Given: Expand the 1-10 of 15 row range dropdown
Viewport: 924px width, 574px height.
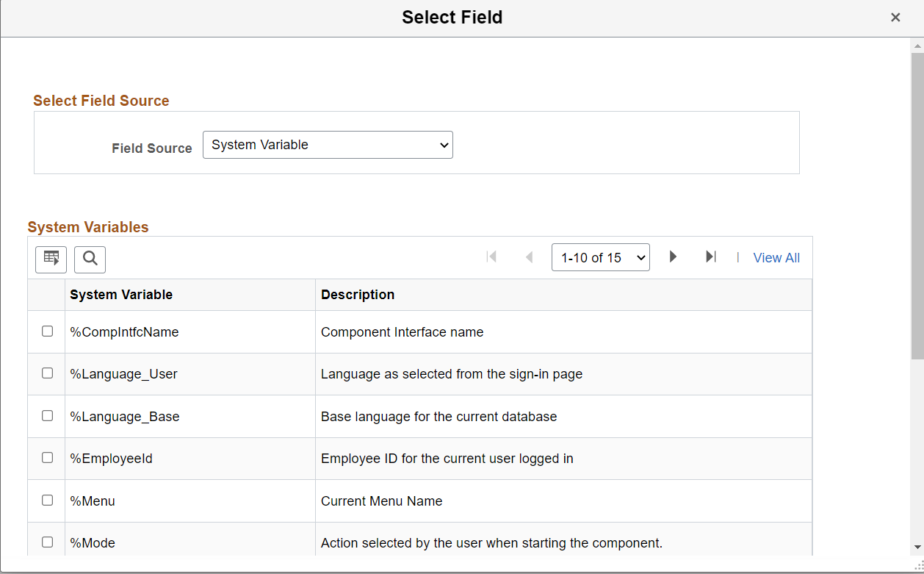Looking at the screenshot, I should click(600, 258).
